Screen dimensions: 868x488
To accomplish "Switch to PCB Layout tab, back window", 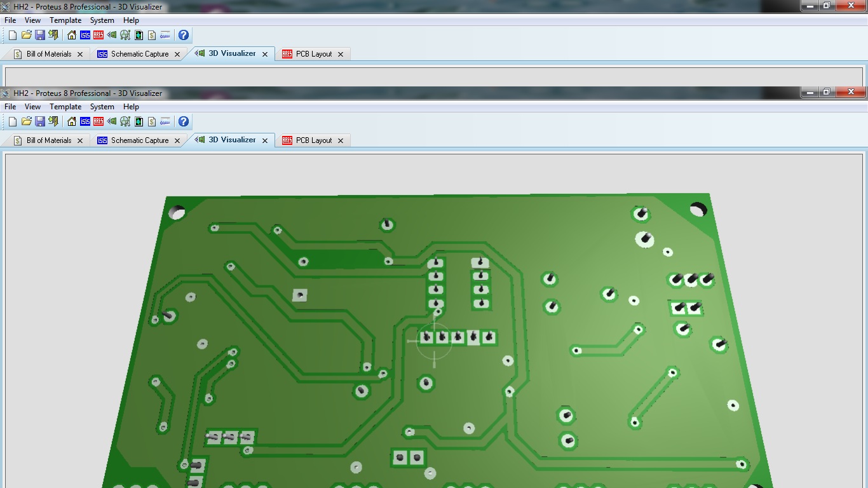I will point(314,54).
